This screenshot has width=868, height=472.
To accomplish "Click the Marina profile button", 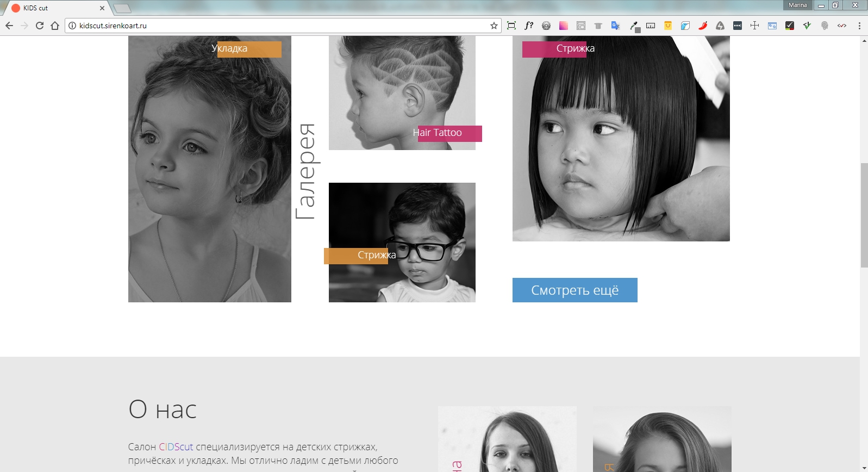I will (797, 5).
